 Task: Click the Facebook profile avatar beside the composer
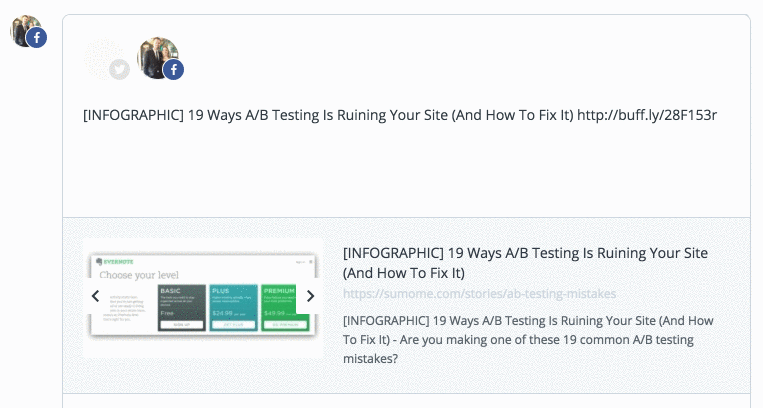[28, 31]
